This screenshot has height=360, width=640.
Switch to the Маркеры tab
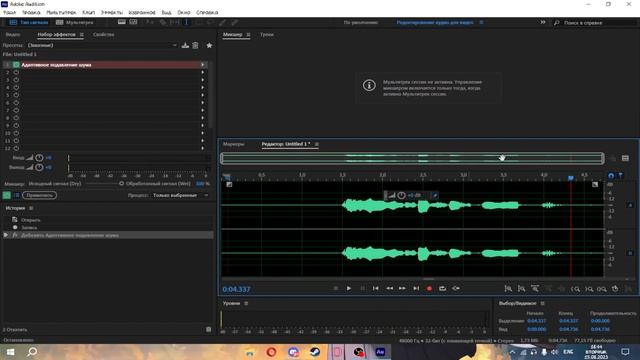pyautogui.click(x=233, y=144)
